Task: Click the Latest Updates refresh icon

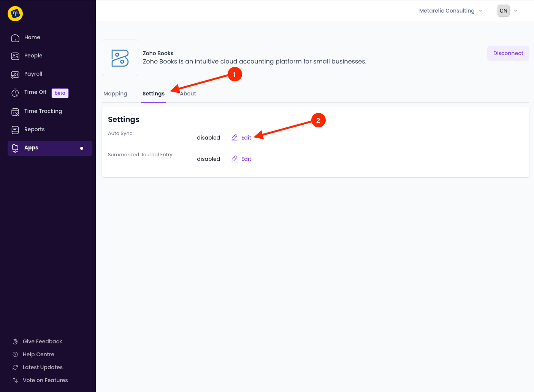Action: pos(15,367)
